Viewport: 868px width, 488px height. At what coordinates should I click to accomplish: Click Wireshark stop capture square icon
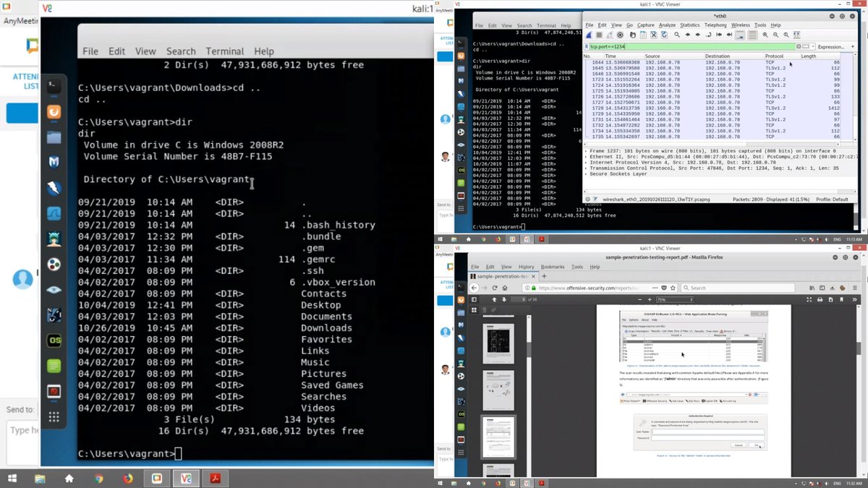tap(600, 35)
